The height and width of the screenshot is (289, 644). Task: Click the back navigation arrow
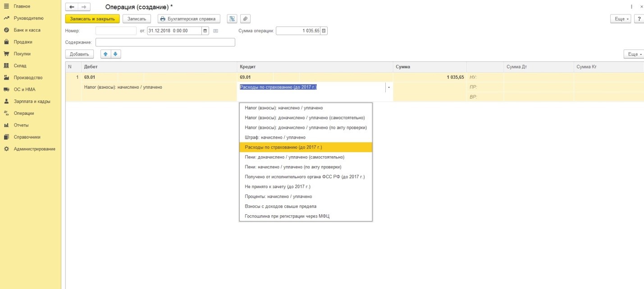pos(72,7)
